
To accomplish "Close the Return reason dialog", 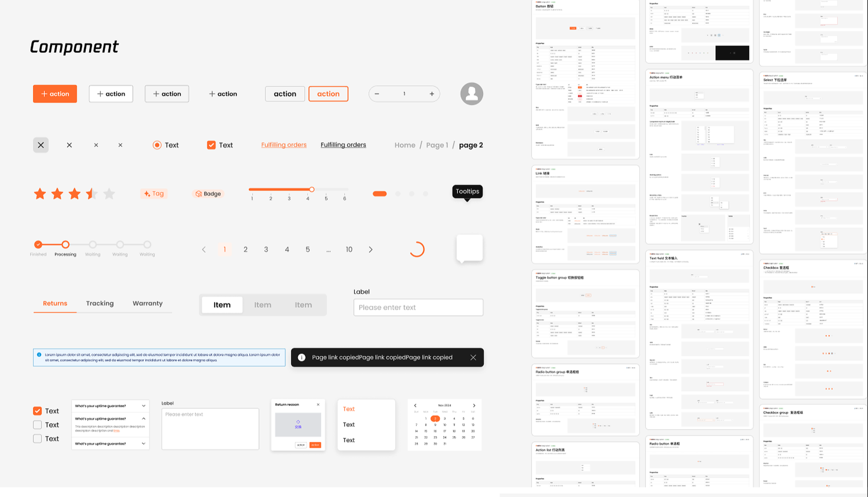I will [x=318, y=404].
